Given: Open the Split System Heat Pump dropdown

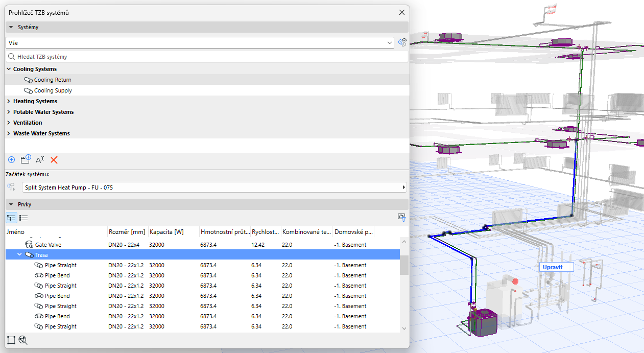Looking at the screenshot, I should coord(214,187).
